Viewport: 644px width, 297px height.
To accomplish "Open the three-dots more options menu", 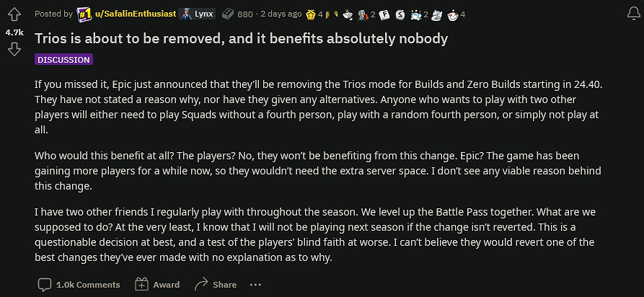I will coord(256,285).
